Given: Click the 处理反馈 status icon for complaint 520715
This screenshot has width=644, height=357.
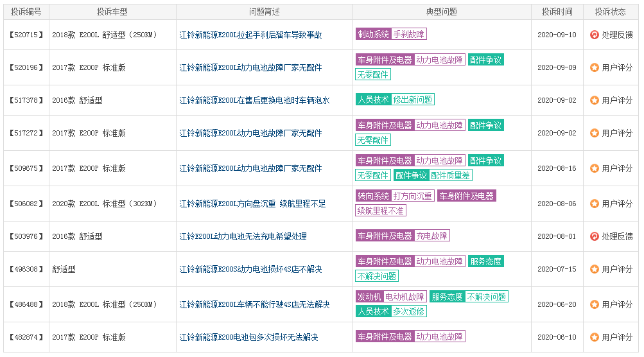Looking at the screenshot, I should coord(595,35).
